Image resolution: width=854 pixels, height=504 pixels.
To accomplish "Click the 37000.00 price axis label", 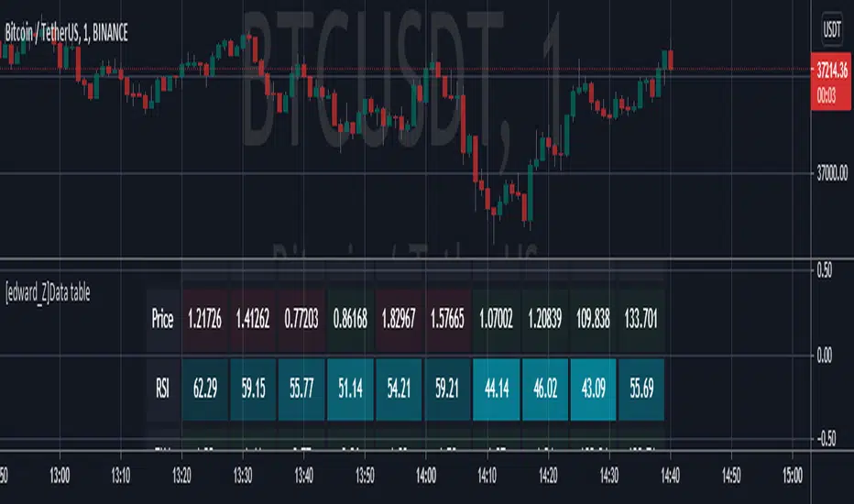I will coord(832,174).
